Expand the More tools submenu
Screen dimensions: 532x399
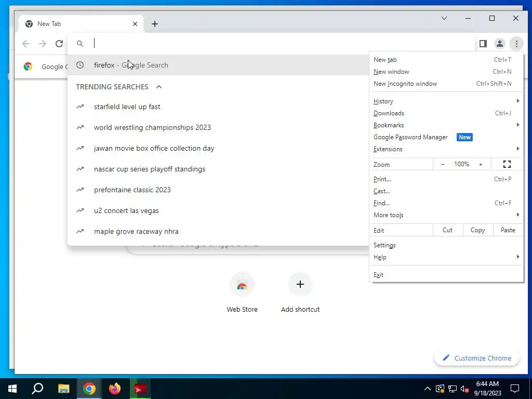pos(446,215)
